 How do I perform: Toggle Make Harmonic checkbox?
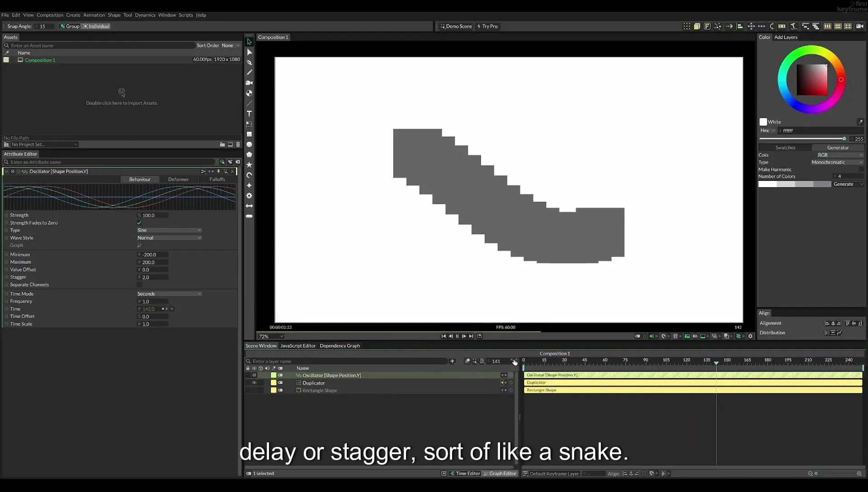point(861,170)
